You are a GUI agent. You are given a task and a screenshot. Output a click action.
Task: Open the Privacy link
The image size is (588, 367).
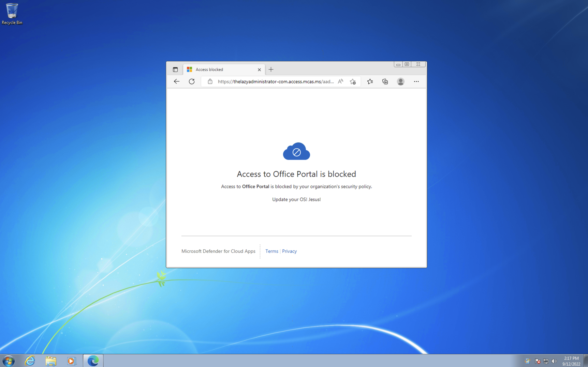click(289, 251)
